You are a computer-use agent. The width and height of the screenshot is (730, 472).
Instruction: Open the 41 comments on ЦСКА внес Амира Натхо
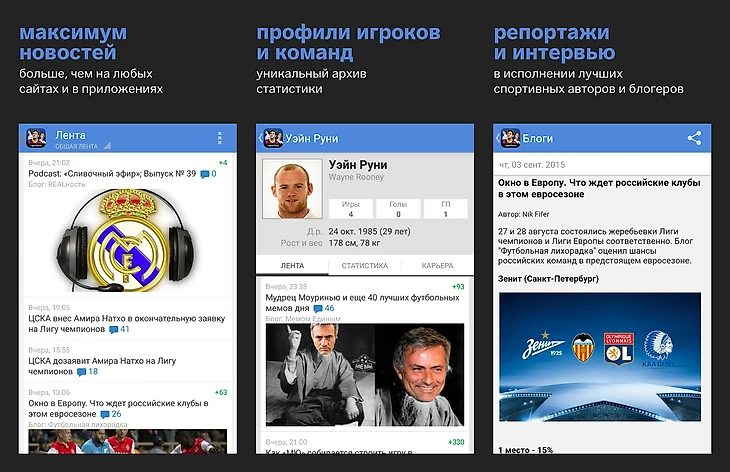point(119,329)
